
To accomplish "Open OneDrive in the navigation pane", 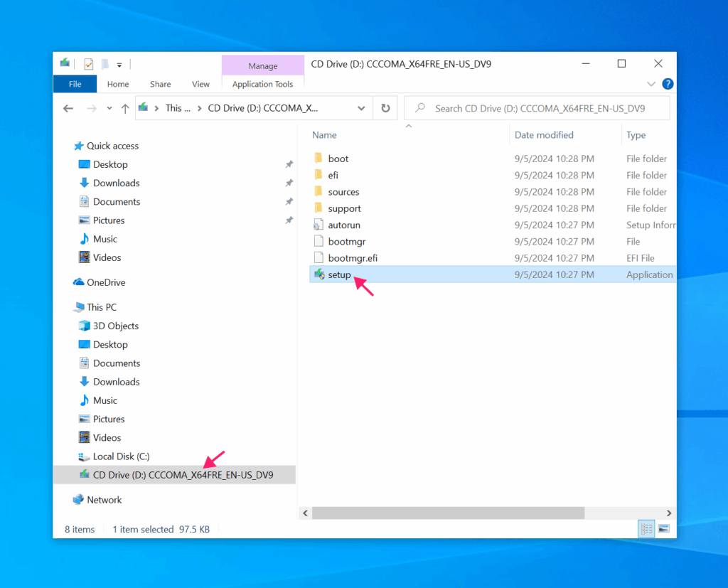I will (106, 282).
